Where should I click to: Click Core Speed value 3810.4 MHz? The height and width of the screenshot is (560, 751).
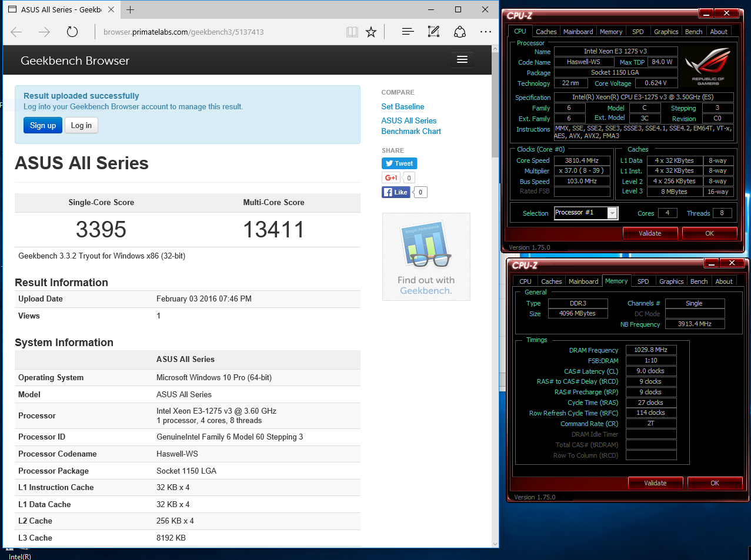click(x=582, y=160)
